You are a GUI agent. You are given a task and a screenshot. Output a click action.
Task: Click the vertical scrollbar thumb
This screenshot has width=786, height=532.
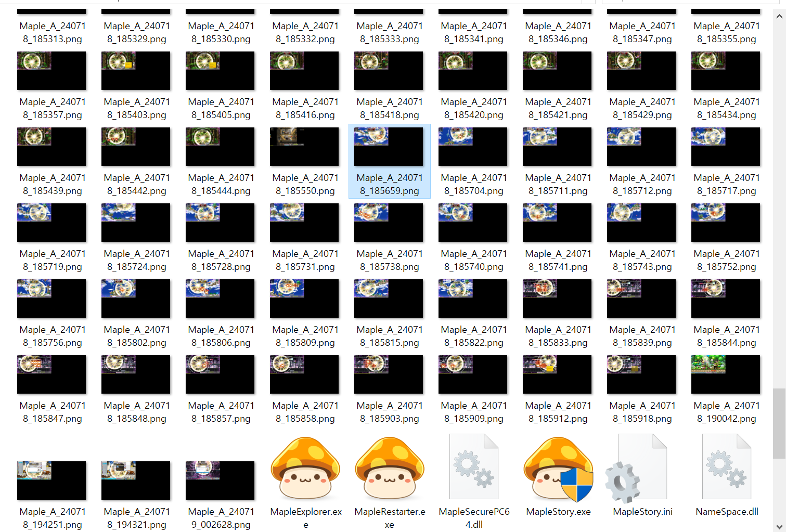tap(779, 423)
